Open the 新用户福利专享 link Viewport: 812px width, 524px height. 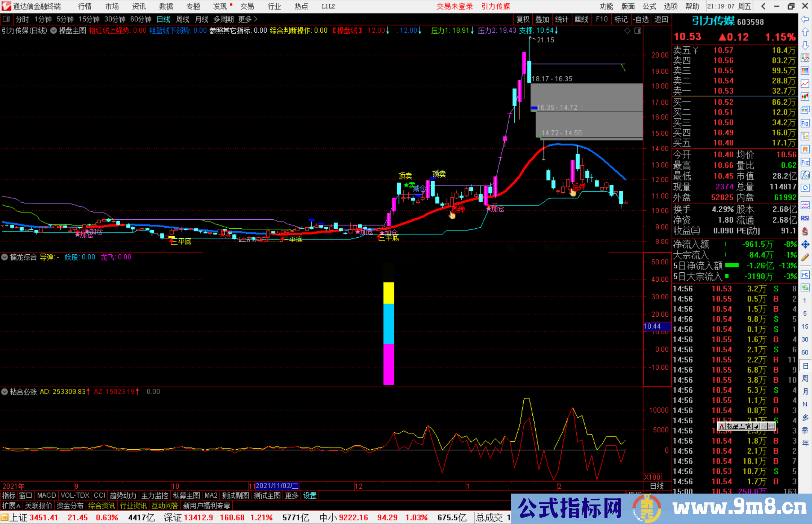click(206, 506)
